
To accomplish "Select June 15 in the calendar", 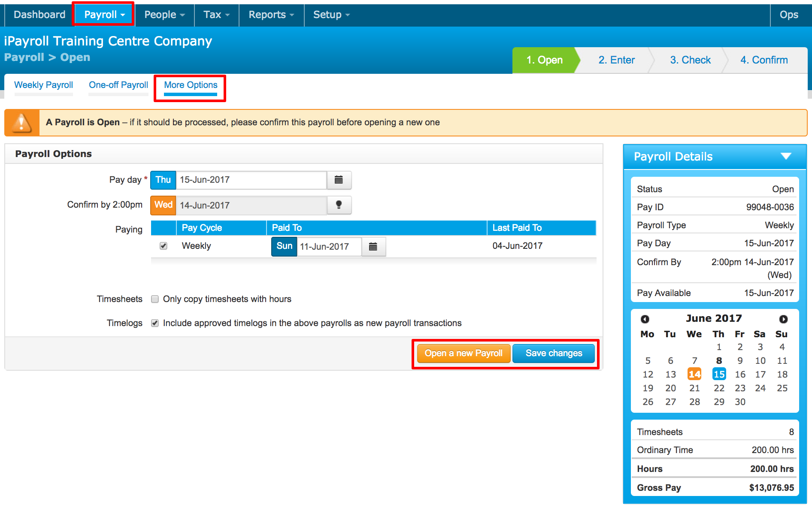I will click(719, 374).
